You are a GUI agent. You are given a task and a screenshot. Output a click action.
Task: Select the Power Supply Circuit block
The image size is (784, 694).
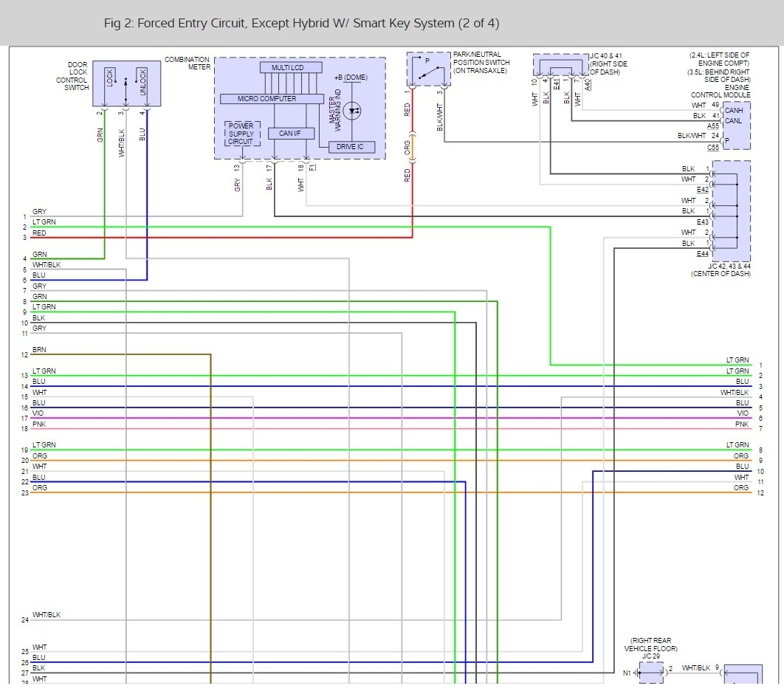pyautogui.click(x=242, y=134)
